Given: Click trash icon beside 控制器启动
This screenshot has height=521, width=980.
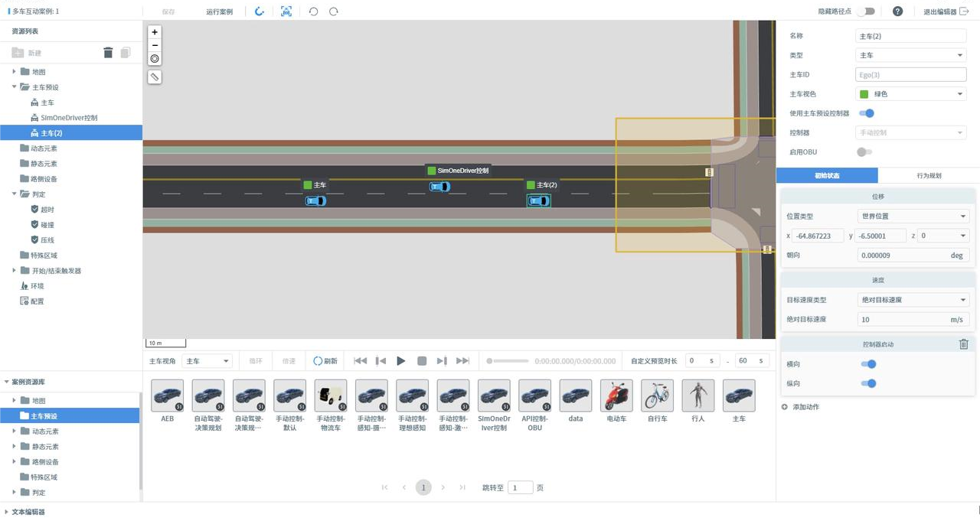Looking at the screenshot, I should [x=963, y=344].
